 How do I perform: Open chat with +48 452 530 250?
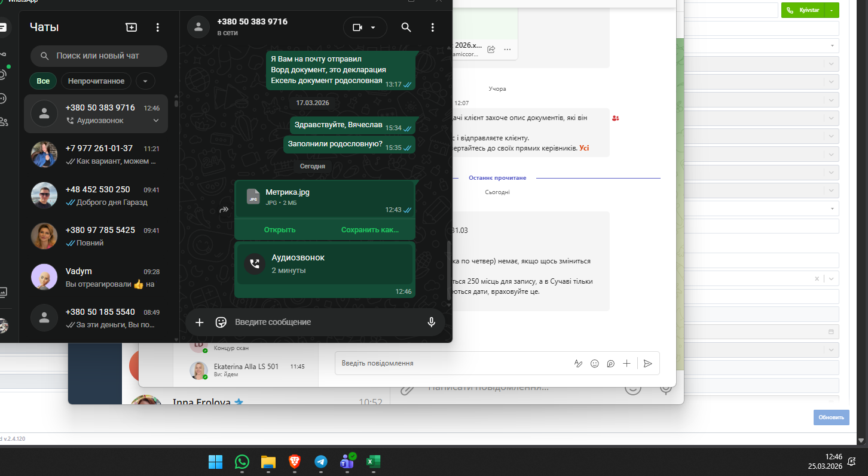(96, 195)
